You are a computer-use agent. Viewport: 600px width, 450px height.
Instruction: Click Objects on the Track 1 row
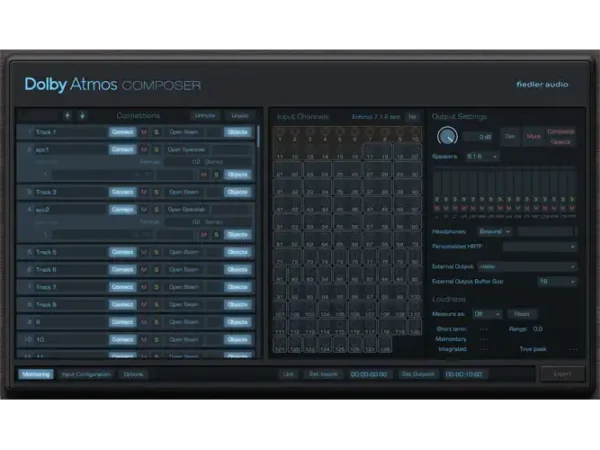[x=238, y=132]
